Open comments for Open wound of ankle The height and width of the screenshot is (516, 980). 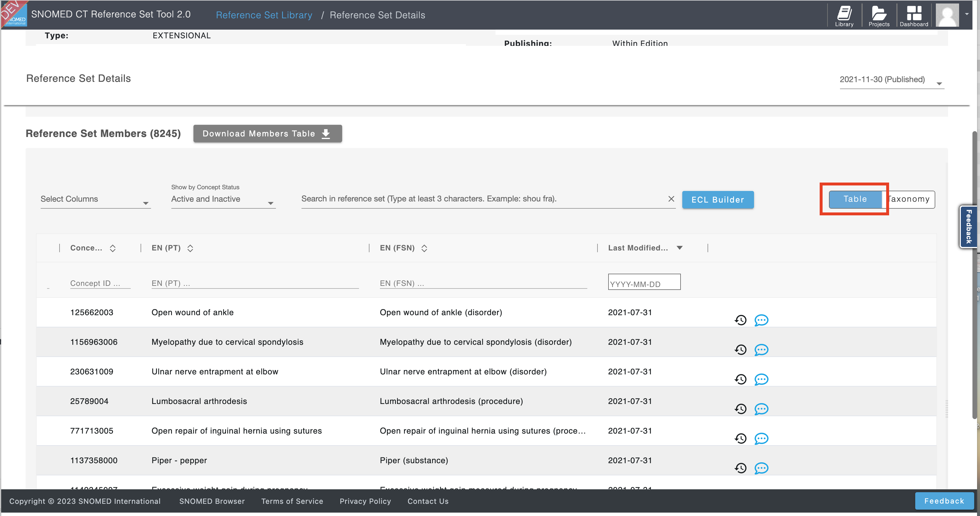[761, 320]
